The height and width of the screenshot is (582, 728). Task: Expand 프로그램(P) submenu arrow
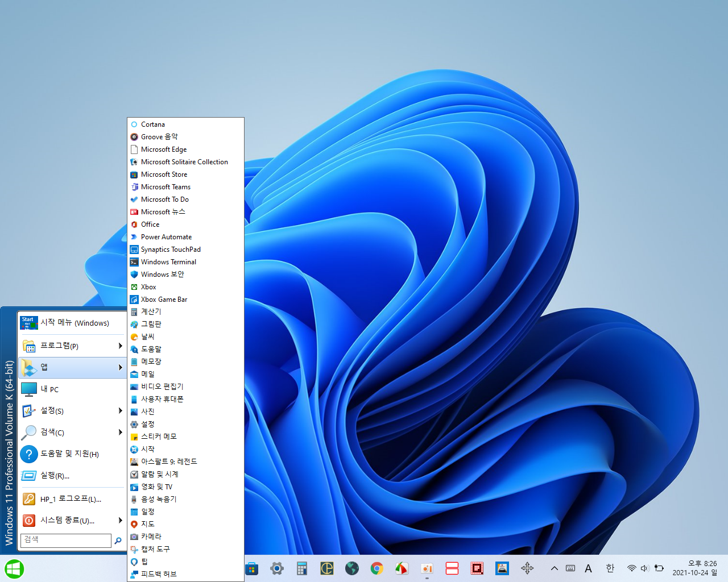120,346
